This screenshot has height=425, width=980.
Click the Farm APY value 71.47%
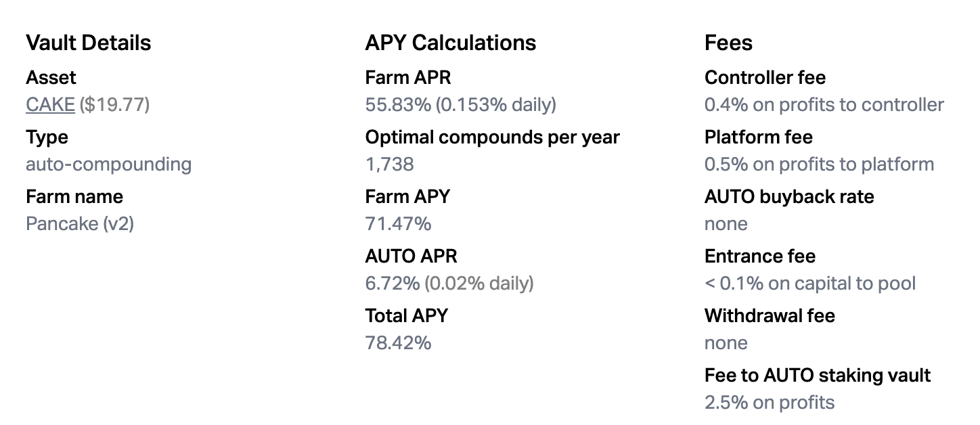click(x=398, y=224)
